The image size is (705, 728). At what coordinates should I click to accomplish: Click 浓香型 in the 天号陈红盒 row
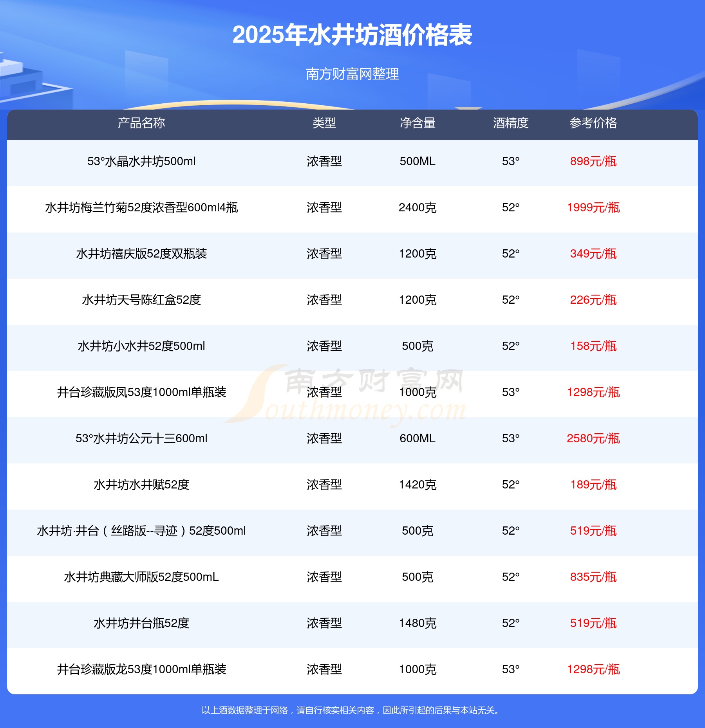point(324,300)
